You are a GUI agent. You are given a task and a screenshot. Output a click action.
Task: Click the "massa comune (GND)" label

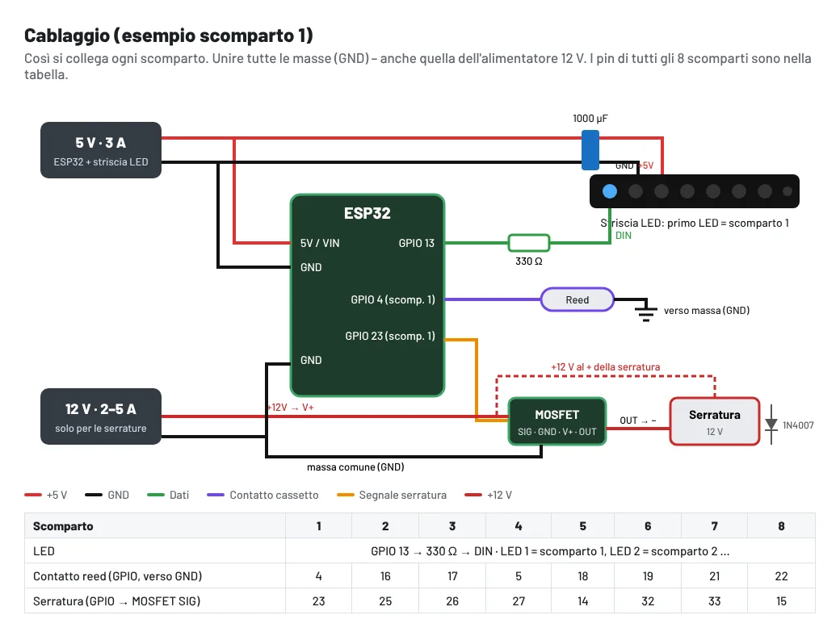pyautogui.click(x=355, y=467)
